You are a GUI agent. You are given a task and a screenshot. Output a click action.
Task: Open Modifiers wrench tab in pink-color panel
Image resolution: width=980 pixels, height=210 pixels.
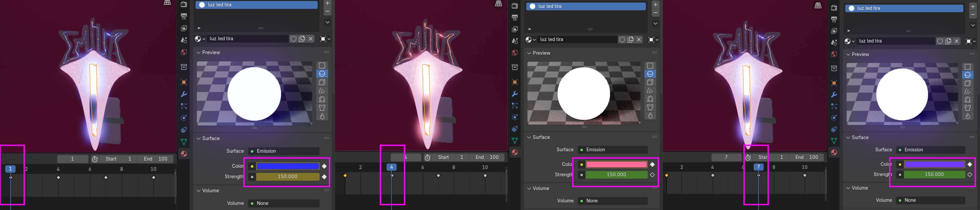pos(515,94)
